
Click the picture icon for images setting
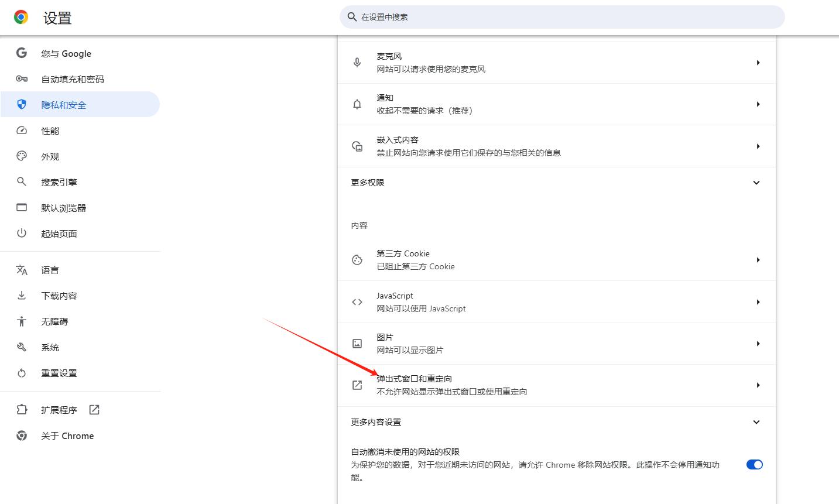tap(357, 344)
